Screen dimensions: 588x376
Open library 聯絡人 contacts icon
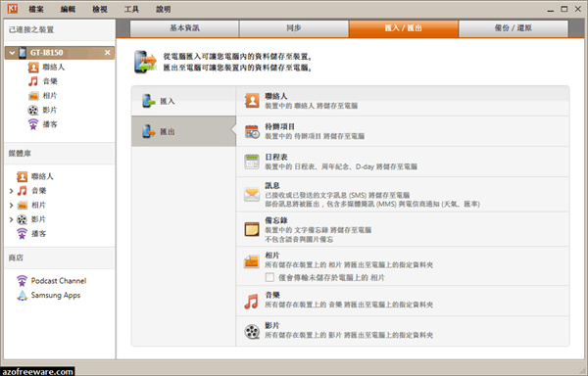(23, 177)
